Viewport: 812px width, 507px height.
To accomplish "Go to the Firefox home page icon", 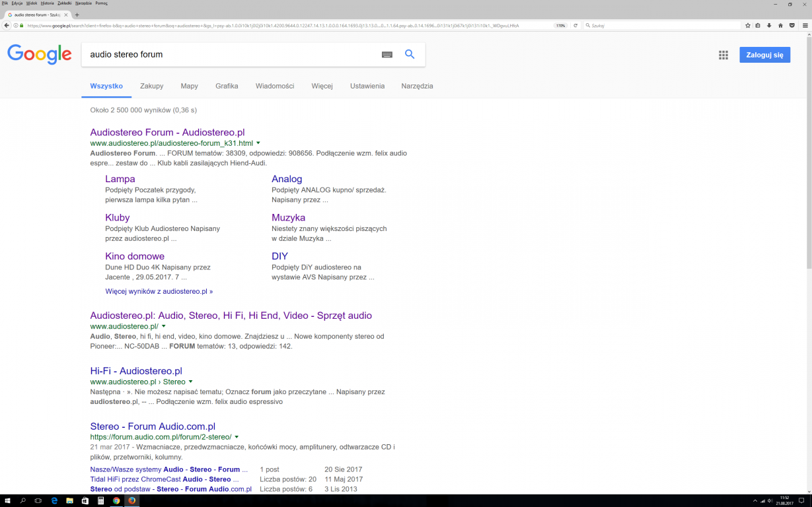I will (780, 26).
